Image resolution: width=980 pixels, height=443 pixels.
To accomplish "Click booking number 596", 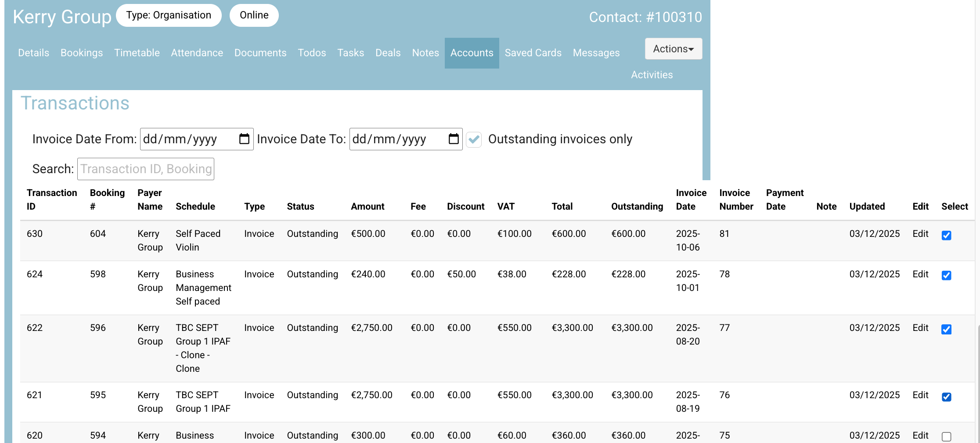I will point(98,328).
